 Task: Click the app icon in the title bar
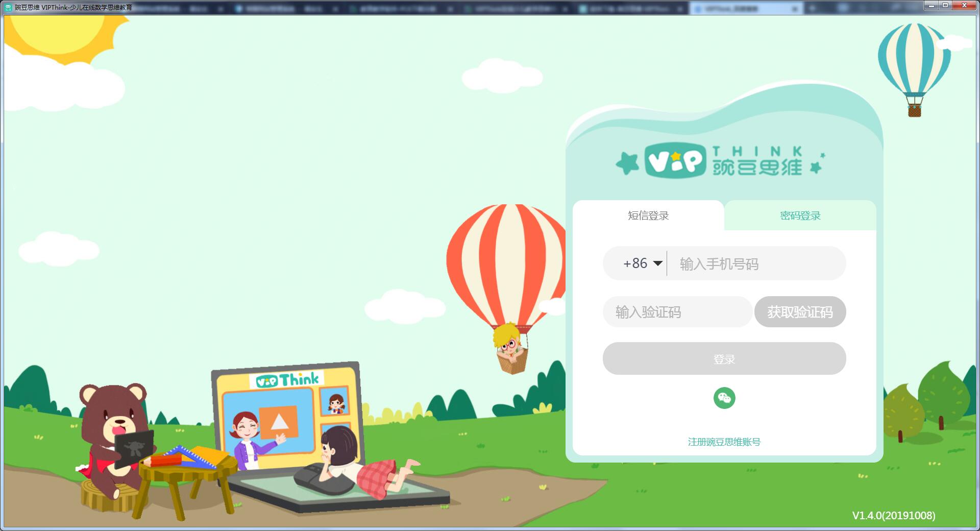(8, 7)
